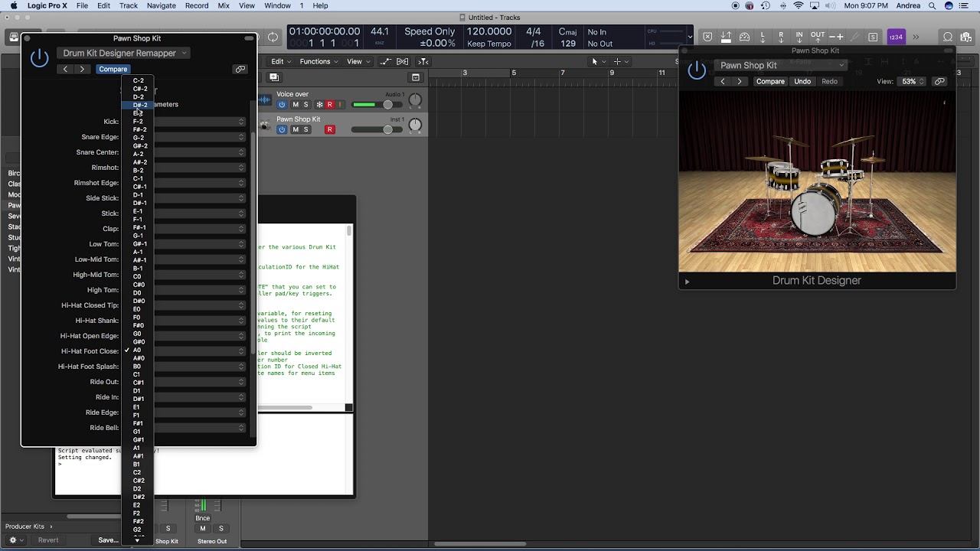Go to next setting in Drum Kit Designer window

[739, 81]
